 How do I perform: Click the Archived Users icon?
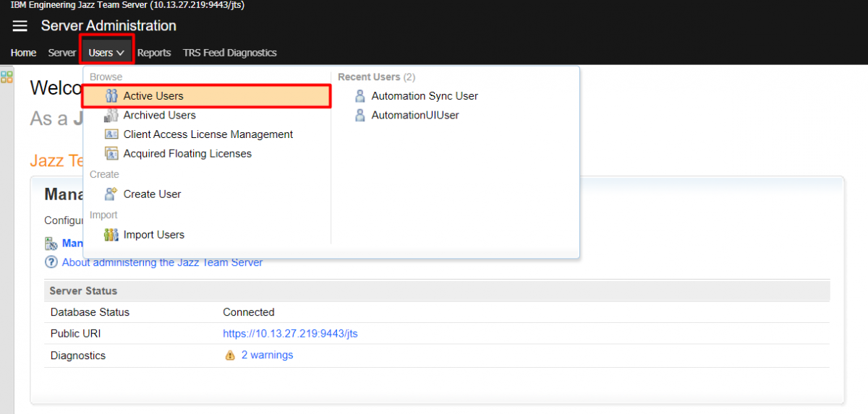click(111, 116)
